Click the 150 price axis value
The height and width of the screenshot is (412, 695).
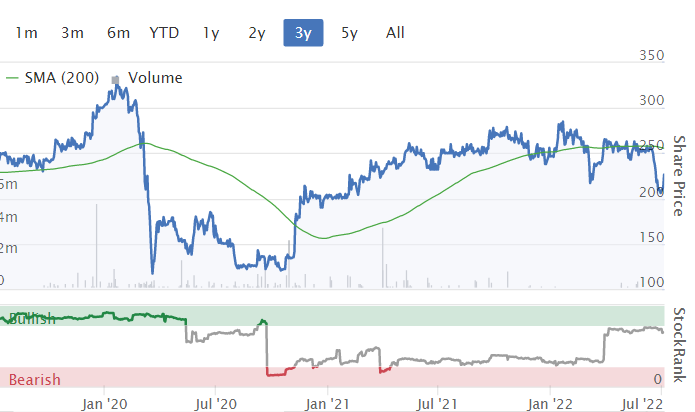click(x=652, y=237)
